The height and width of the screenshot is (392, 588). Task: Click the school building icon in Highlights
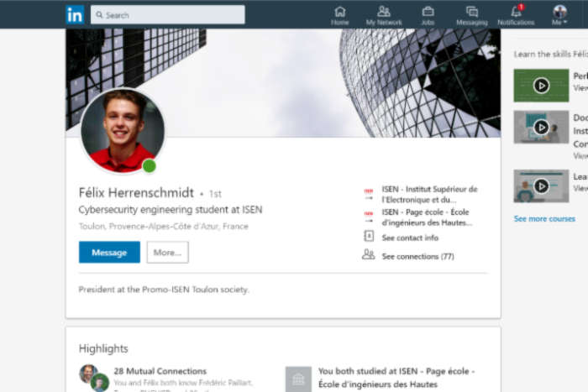[x=298, y=379]
